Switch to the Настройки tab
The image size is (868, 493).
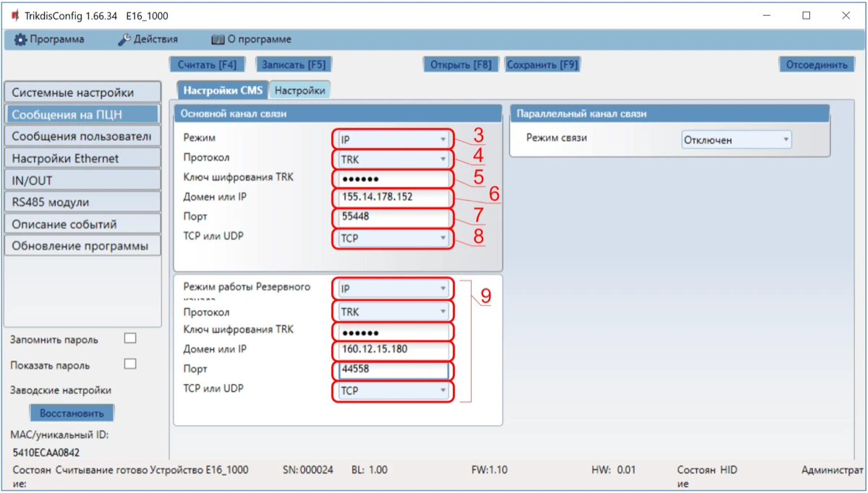[x=299, y=90]
